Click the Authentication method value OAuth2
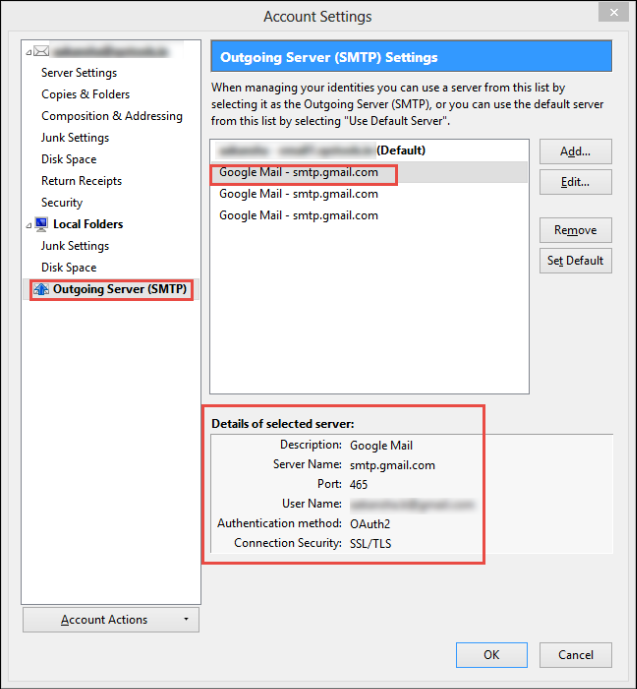 370,524
